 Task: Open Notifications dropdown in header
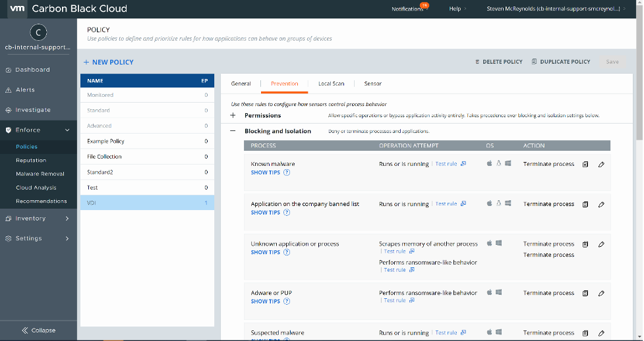(409, 9)
